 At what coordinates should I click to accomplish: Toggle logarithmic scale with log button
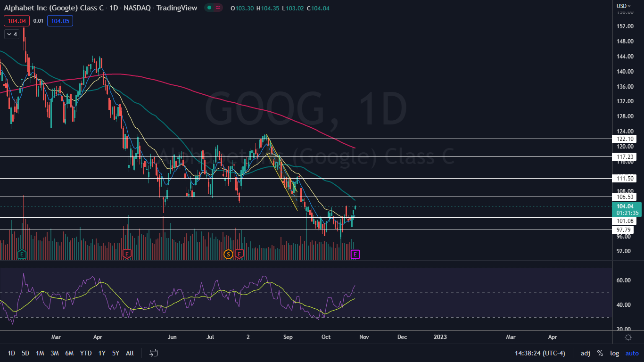614,353
